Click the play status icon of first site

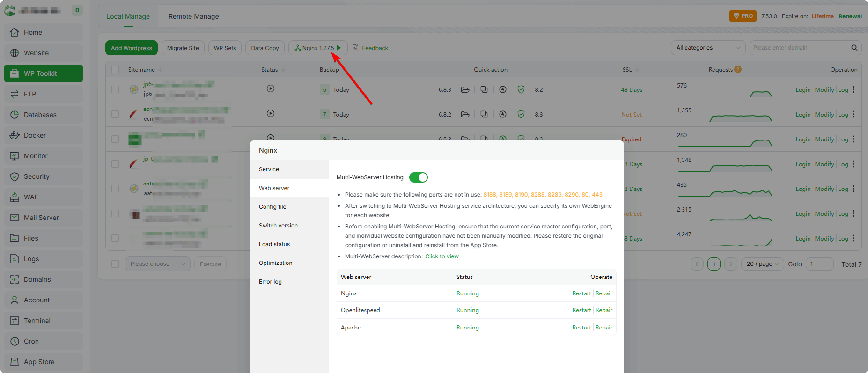pyautogui.click(x=271, y=88)
